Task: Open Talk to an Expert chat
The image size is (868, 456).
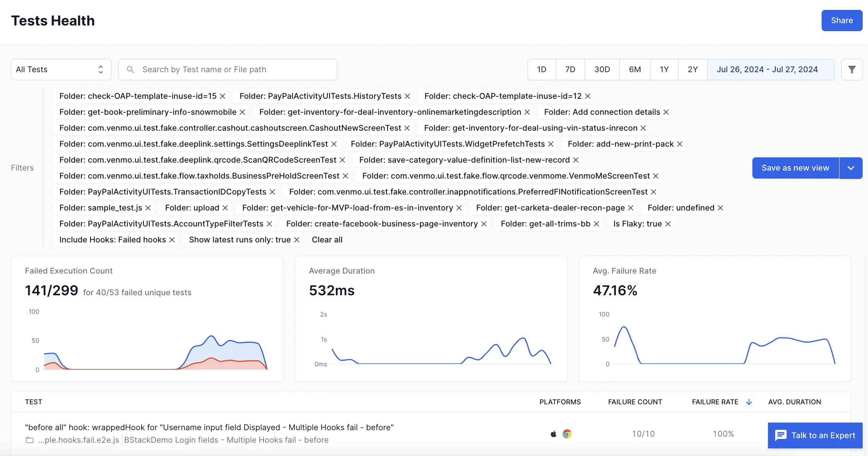Action: pyautogui.click(x=815, y=435)
